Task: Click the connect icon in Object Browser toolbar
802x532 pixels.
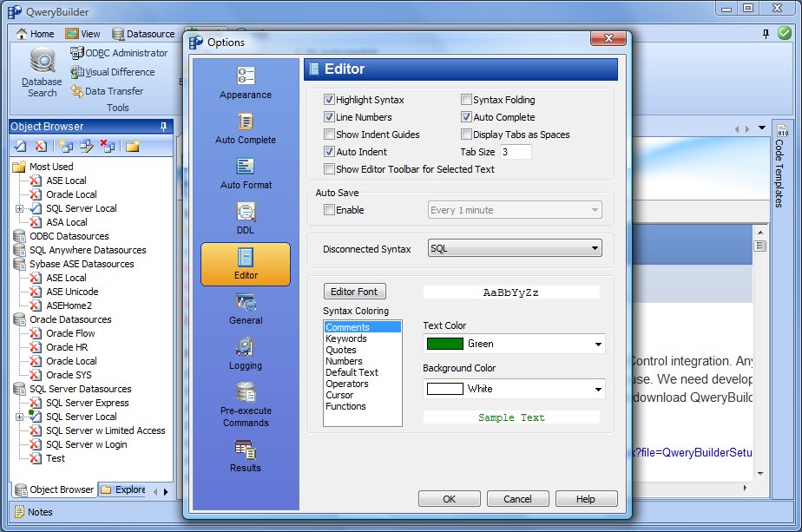Action: tap(20, 147)
